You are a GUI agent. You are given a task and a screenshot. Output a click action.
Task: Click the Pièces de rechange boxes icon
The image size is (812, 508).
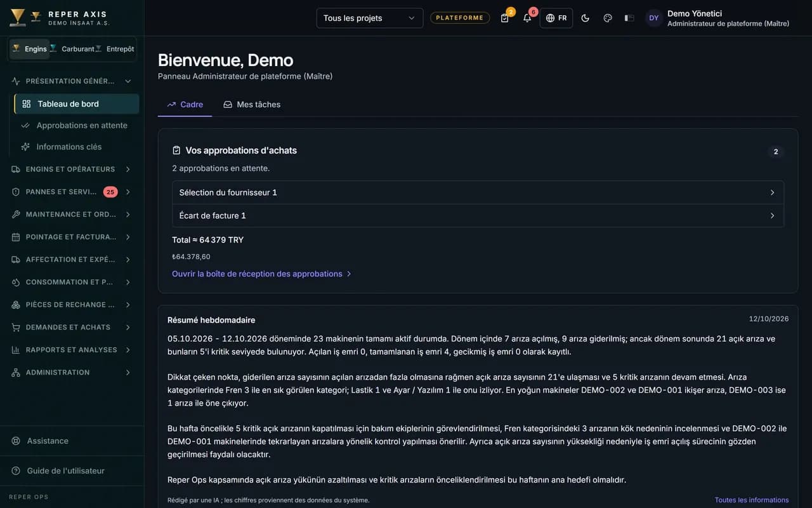[x=16, y=305]
